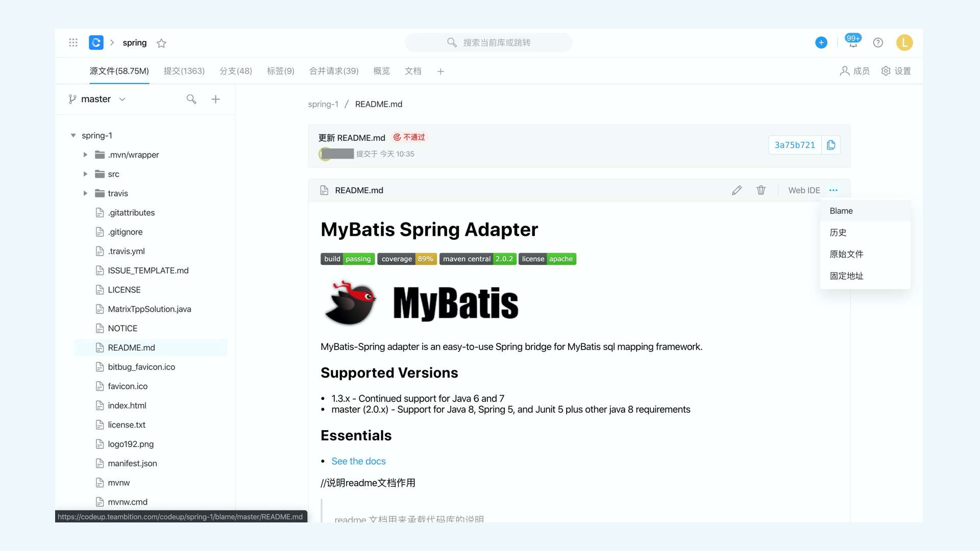Open logo192.png in file tree

click(x=131, y=444)
